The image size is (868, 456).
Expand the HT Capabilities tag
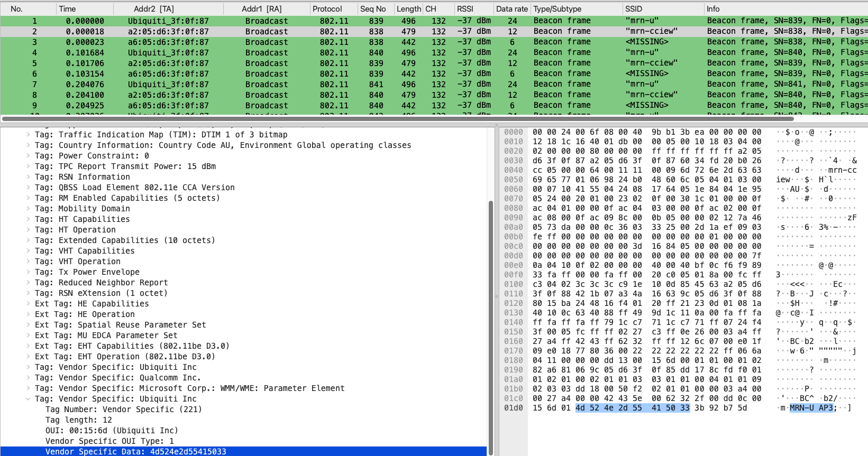[x=28, y=219]
